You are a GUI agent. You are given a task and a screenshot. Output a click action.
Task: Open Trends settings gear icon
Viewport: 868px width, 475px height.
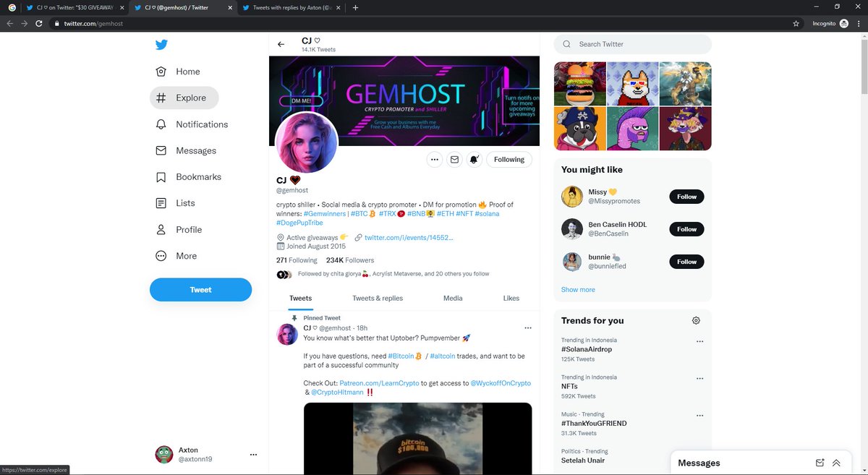696,320
